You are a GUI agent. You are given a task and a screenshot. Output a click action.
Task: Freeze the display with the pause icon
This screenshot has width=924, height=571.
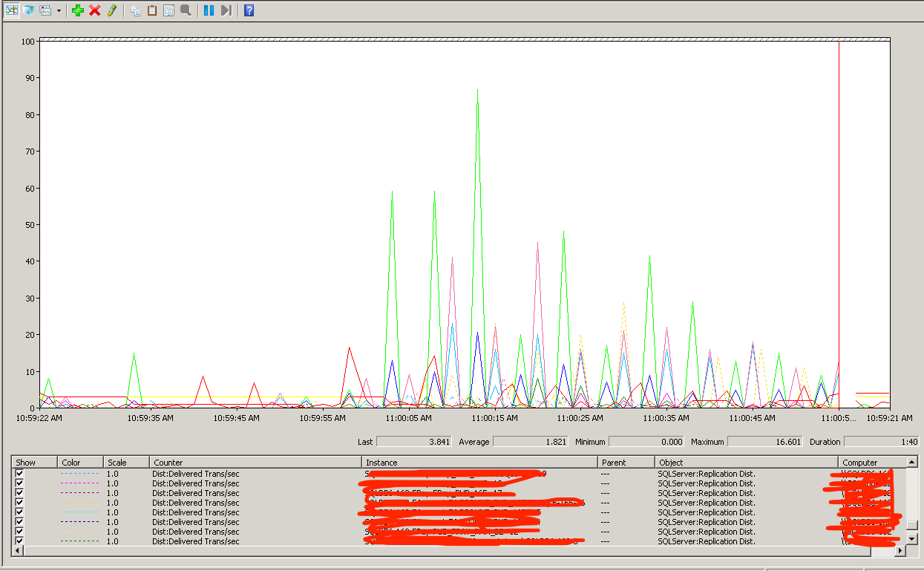[x=209, y=10]
